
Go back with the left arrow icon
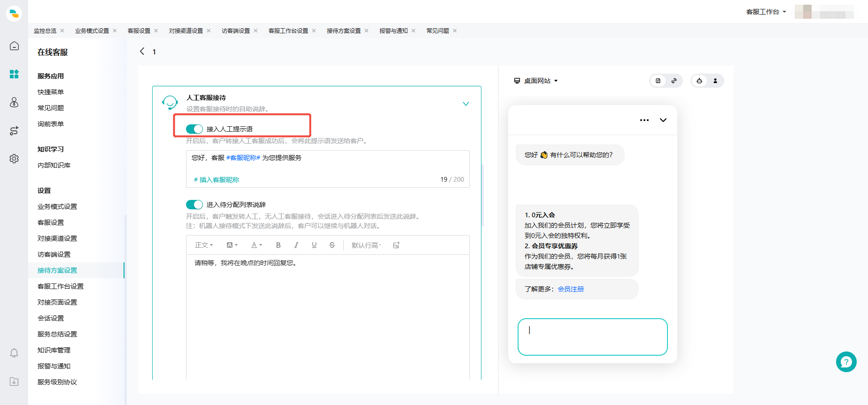(x=142, y=51)
